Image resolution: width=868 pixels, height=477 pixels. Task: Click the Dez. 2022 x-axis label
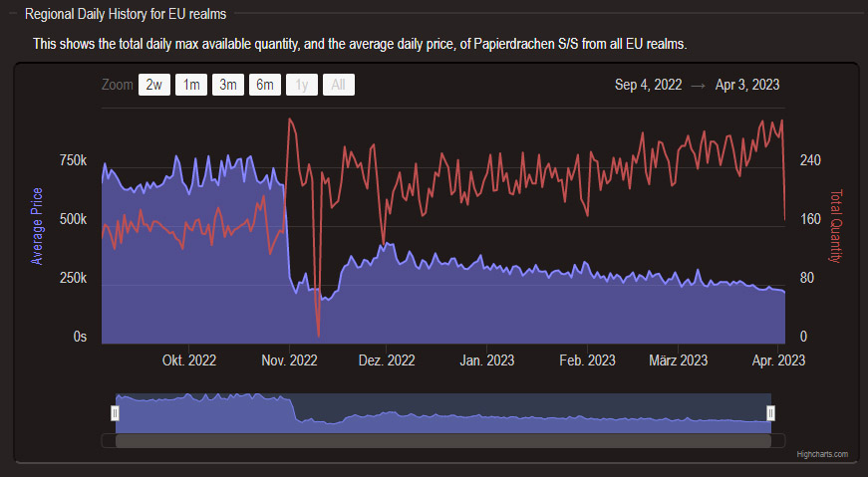click(x=387, y=360)
